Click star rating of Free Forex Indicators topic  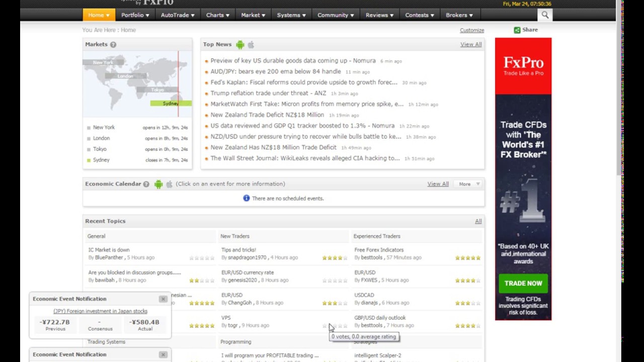point(468,258)
